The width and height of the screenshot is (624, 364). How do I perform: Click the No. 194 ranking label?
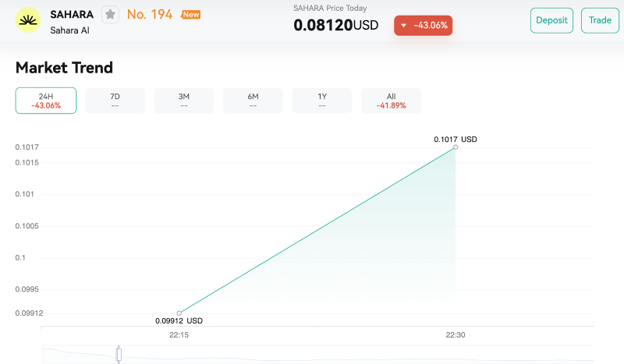(149, 14)
